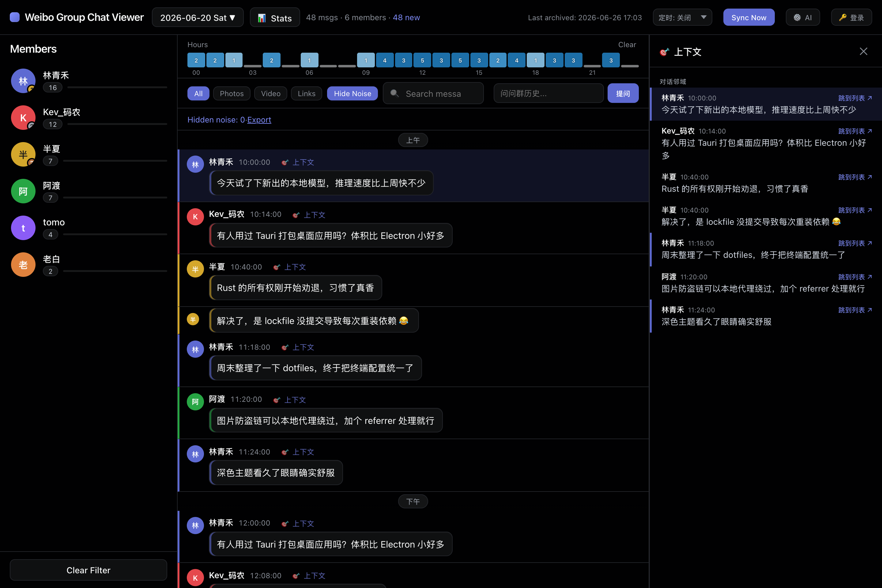882x588 pixels.
Task: Click 下午 section divider label
Action: [413, 501]
